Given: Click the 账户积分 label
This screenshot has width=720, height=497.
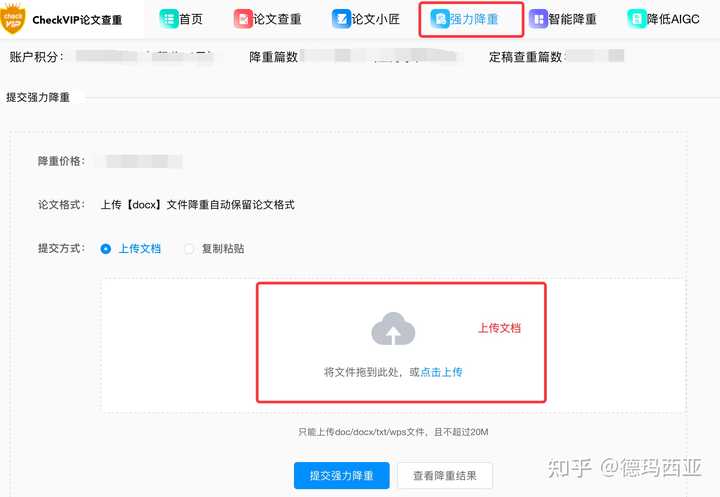Looking at the screenshot, I should point(36,57).
